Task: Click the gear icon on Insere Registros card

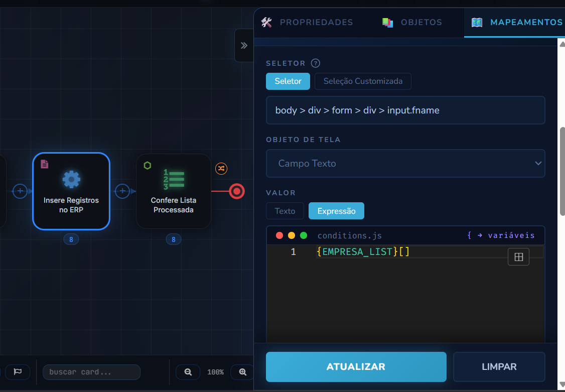Action: coord(71,179)
